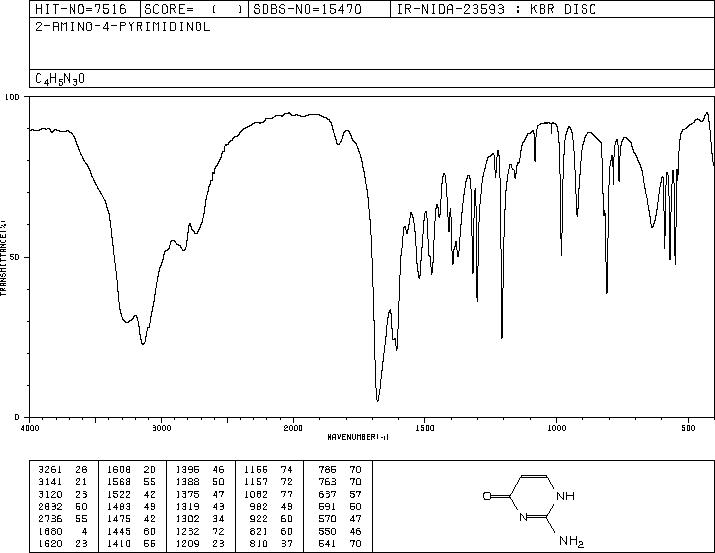Click the NH2 group in structure
Screen dimensions: 715x553
click(571, 542)
